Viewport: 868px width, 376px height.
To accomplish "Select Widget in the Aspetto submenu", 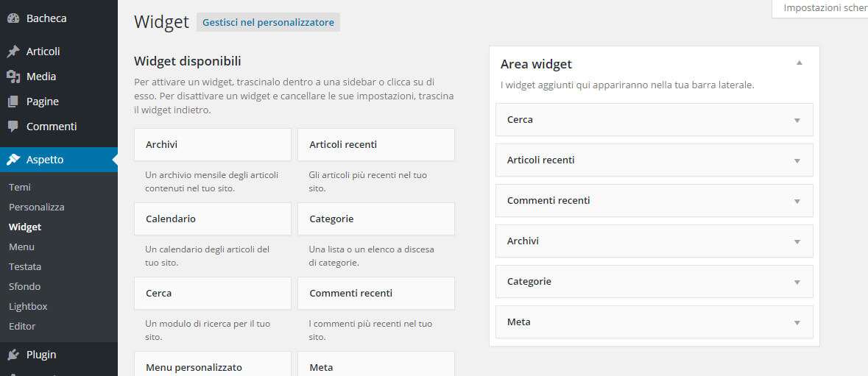I will 25,227.
